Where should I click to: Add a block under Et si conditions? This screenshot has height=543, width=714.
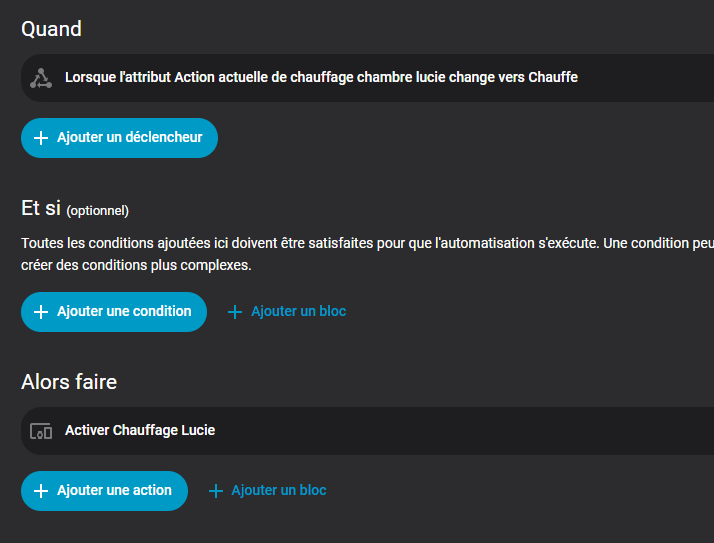297,312
